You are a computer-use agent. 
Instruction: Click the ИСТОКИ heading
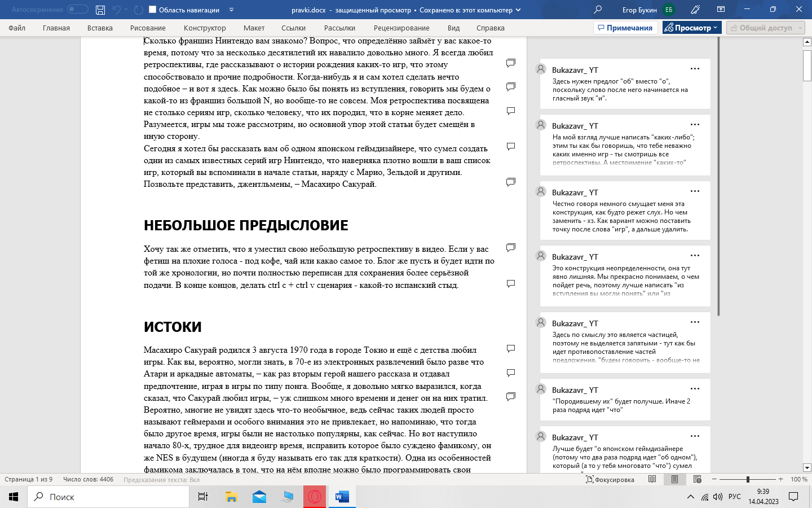click(x=173, y=327)
